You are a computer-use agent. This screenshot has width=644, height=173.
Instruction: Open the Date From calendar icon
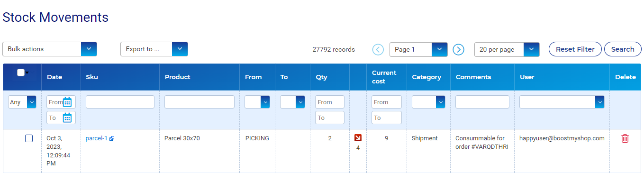[x=67, y=102]
